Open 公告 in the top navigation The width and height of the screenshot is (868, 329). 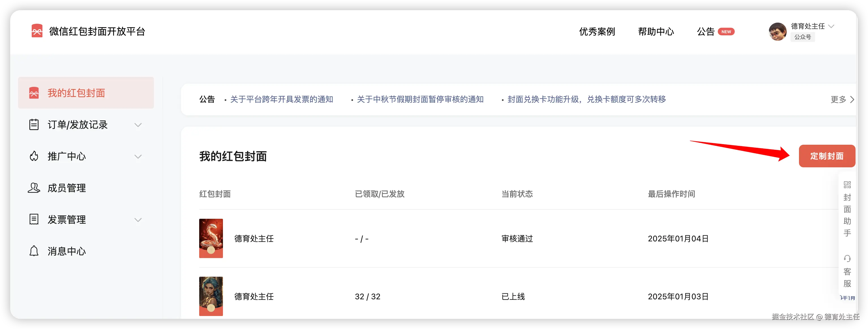706,32
